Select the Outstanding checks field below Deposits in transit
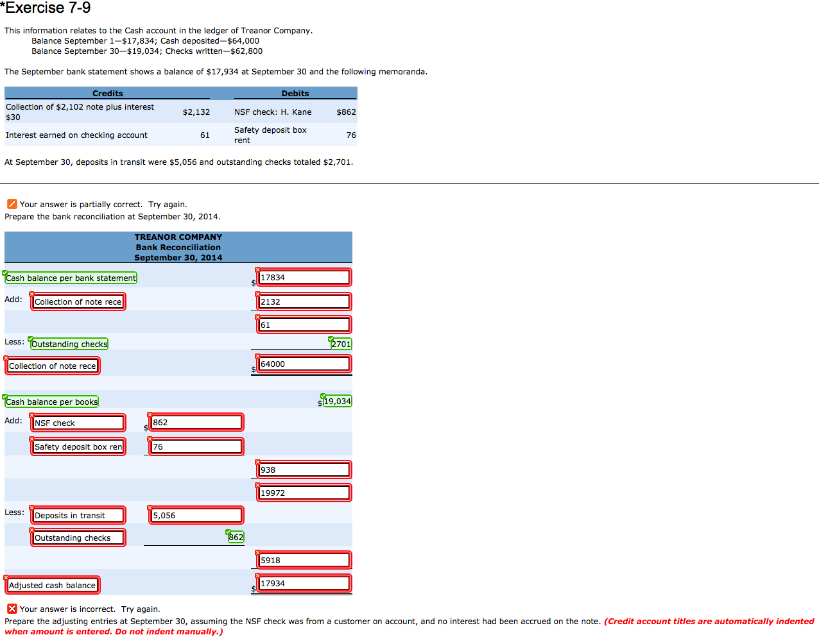The image size is (819, 644). click(78, 538)
